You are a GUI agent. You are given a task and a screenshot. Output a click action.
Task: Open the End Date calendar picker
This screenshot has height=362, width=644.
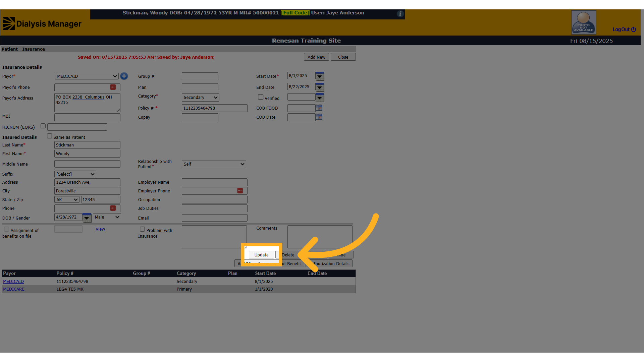tap(320, 87)
